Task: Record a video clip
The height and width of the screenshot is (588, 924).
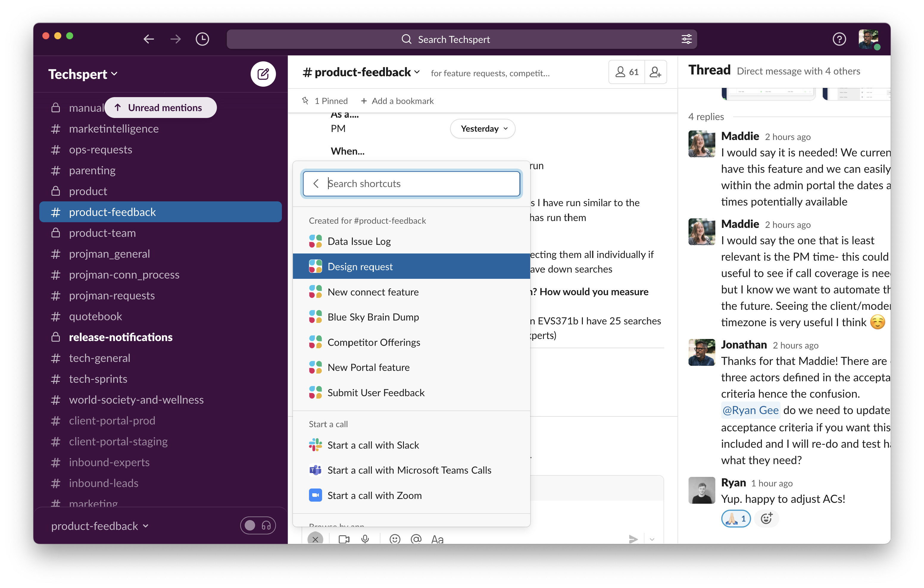Action: click(344, 539)
